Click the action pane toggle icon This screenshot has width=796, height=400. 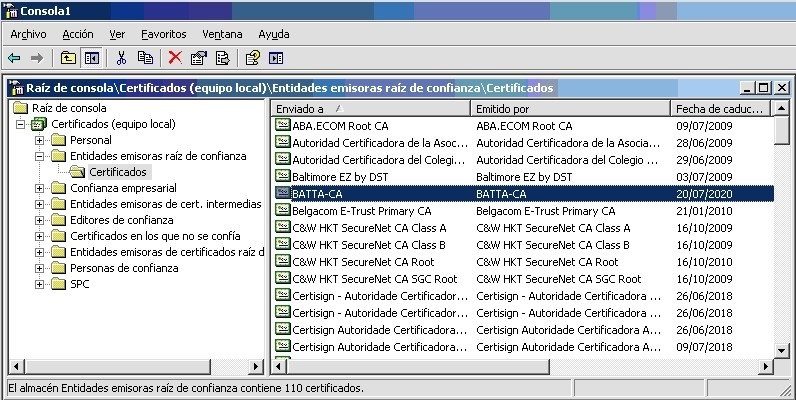click(x=276, y=58)
